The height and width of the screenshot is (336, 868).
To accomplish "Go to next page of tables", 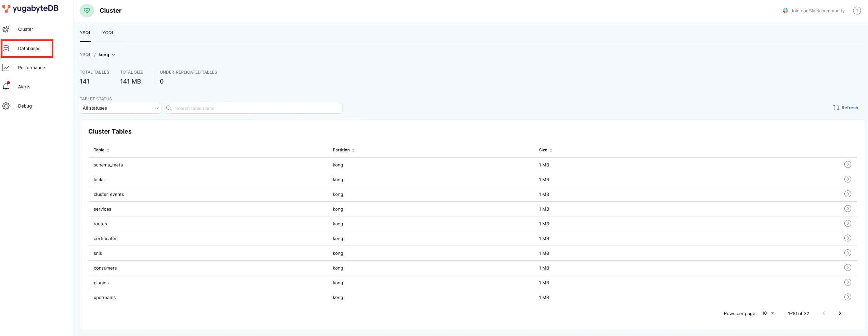I will pyautogui.click(x=840, y=313).
